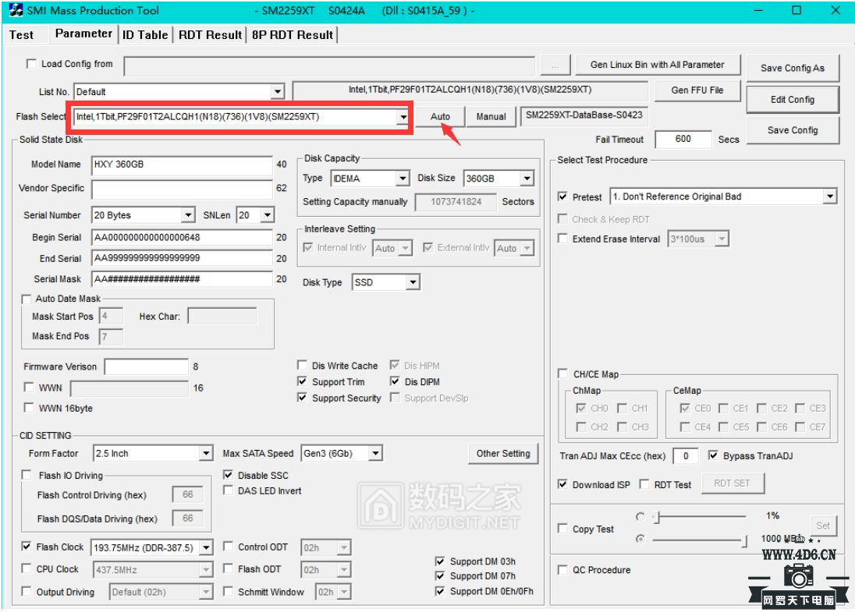Uncheck the Support Security checkbox
Image resolution: width=855 pixels, height=616 pixels.
click(302, 398)
